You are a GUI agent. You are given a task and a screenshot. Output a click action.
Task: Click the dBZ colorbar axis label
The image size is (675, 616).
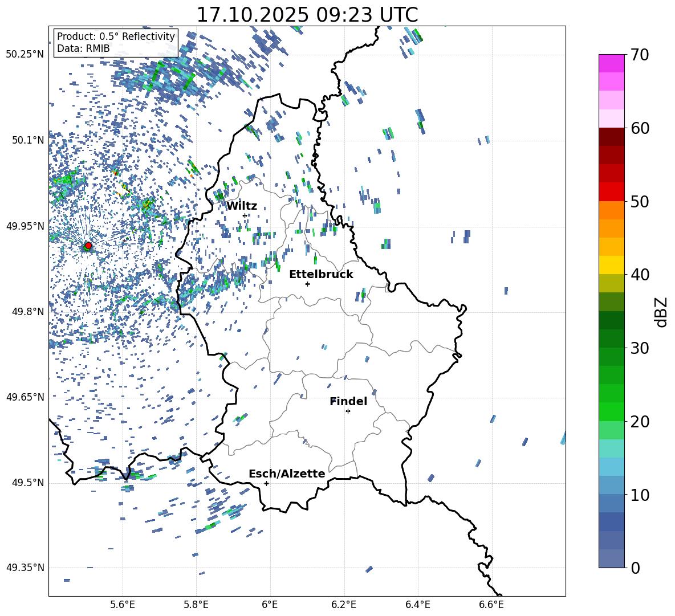[662, 312]
